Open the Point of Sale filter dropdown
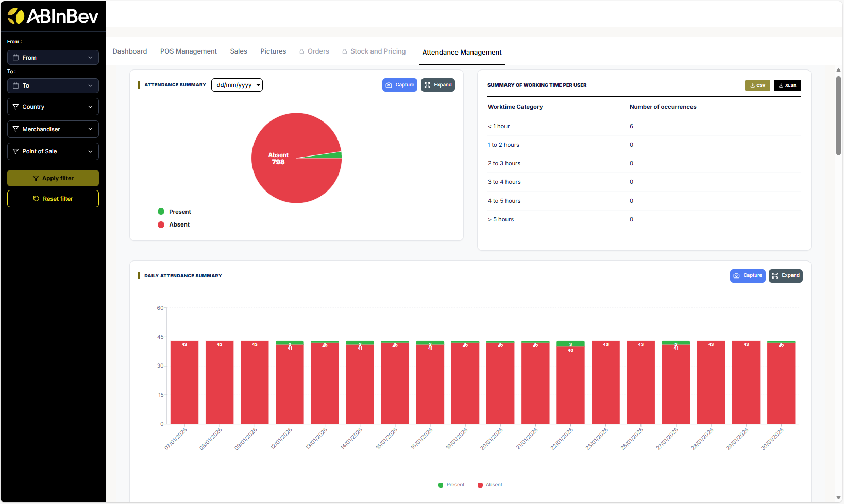The height and width of the screenshot is (504, 844). click(x=53, y=151)
